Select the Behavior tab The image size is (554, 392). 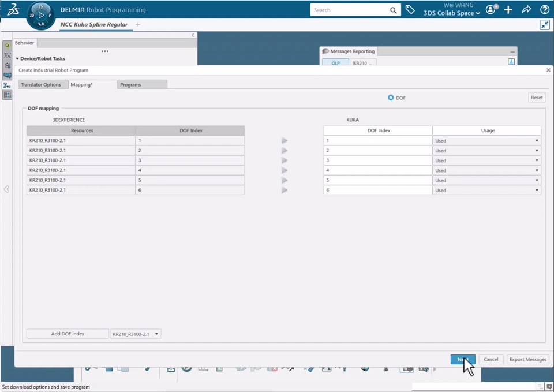pos(24,43)
